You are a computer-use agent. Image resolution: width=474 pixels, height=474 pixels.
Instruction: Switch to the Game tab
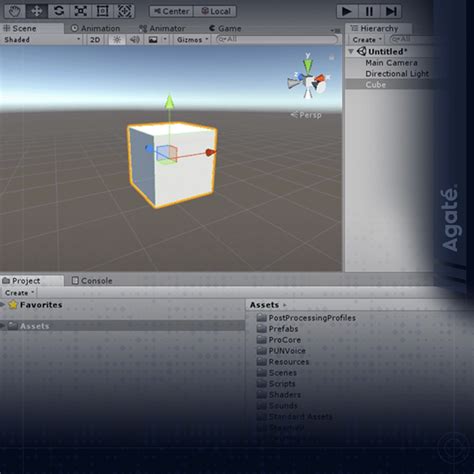225,28
